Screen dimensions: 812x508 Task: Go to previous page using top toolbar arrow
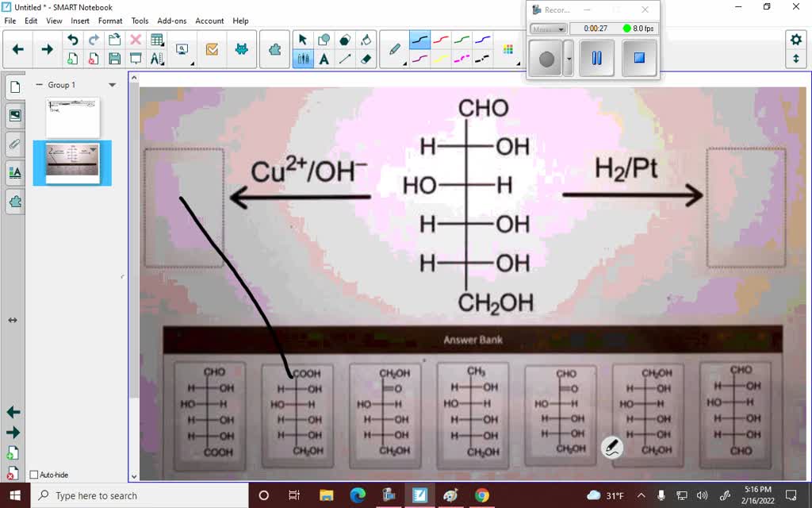[x=18, y=49]
